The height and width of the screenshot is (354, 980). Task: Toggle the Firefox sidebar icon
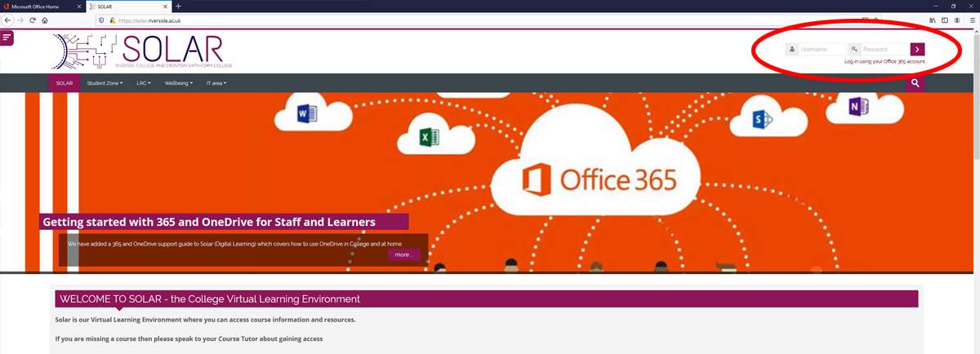[x=945, y=20]
